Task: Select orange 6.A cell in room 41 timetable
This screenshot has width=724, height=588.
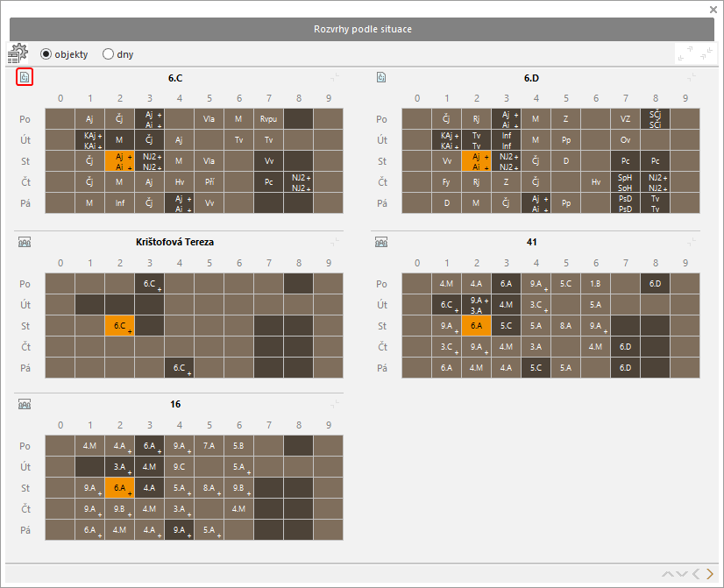Action: click(x=476, y=326)
